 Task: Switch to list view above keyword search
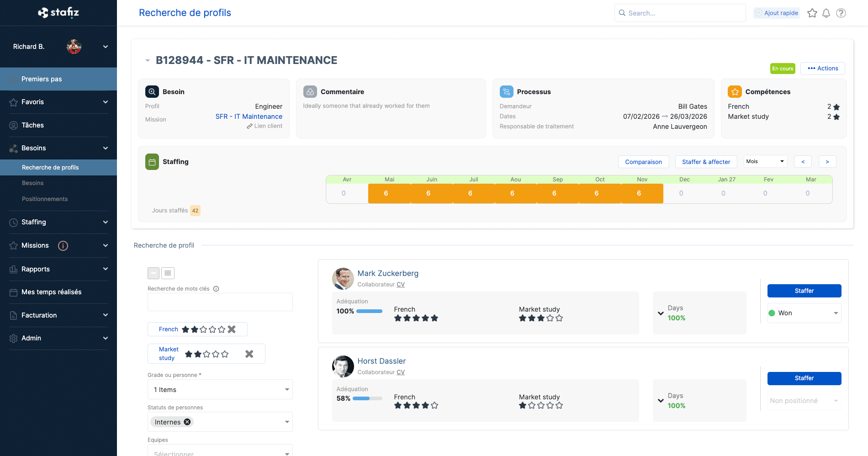tap(168, 273)
